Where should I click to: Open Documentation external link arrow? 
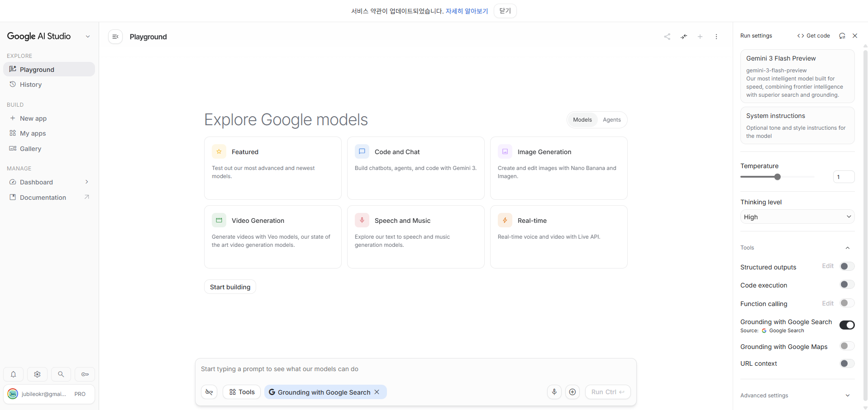click(87, 197)
